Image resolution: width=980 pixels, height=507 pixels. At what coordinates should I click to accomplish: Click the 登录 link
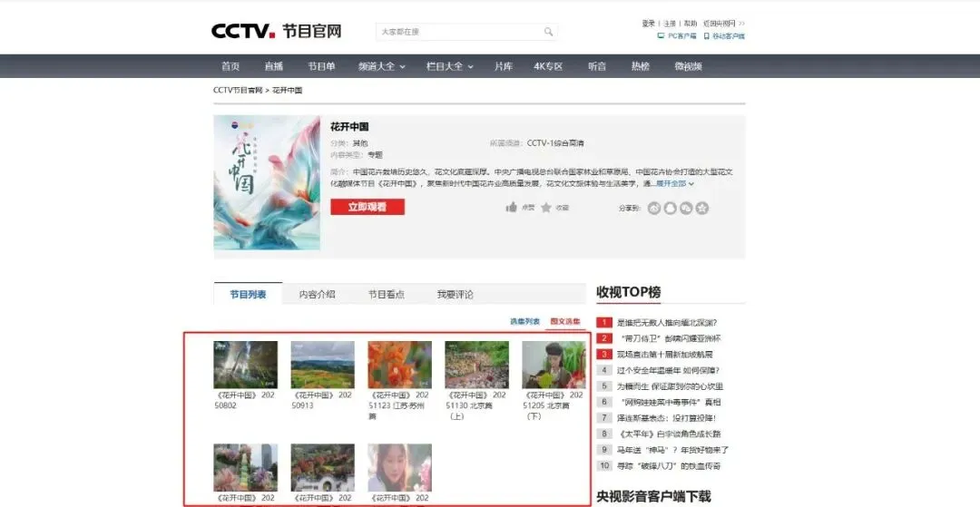pos(648,24)
